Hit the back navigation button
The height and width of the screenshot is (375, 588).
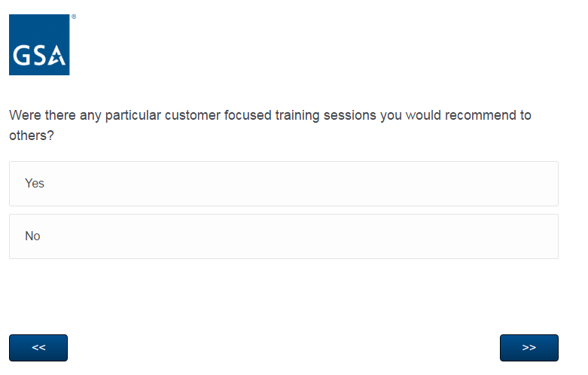click(38, 348)
